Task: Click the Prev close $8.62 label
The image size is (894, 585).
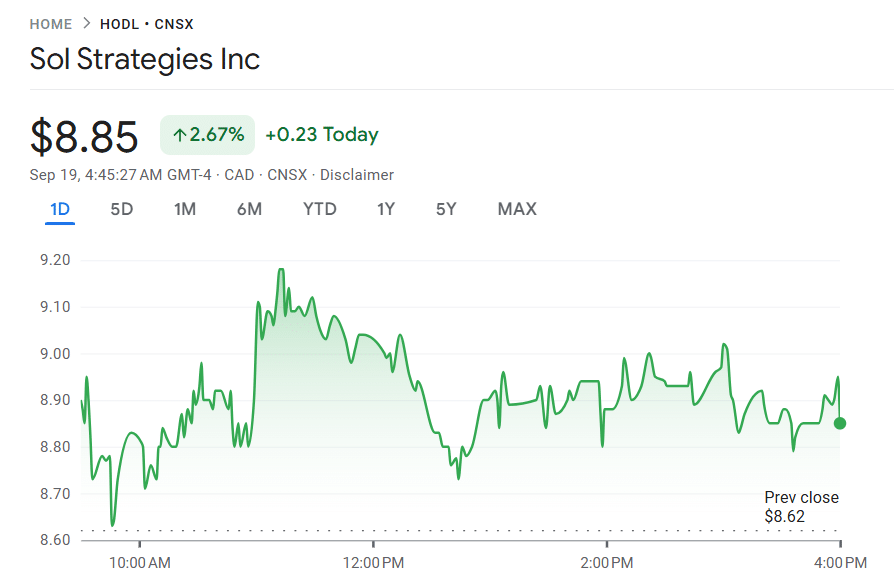Action: click(x=802, y=507)
